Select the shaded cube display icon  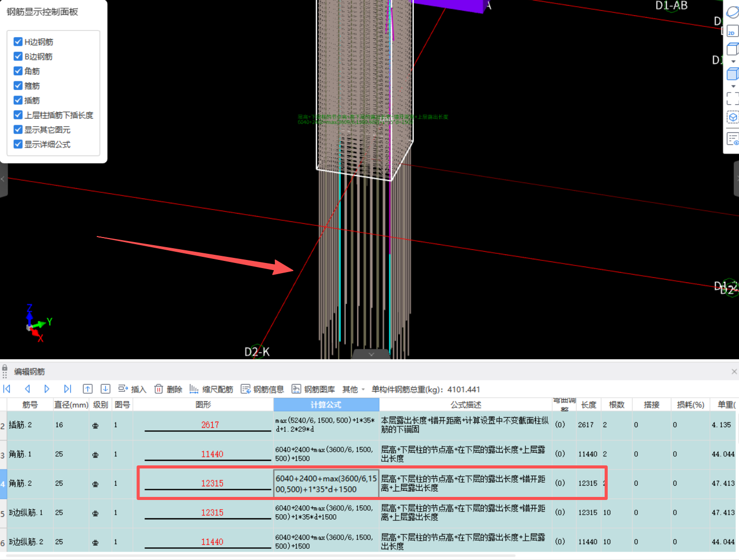pyautogui.click(x=732, y=74)
